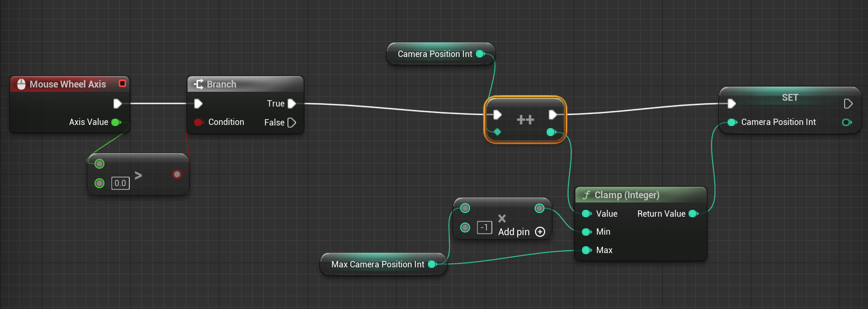Select the ++ increment node symbol
Viewport: 868px width, 309px height.
click(x=525, y=120)
